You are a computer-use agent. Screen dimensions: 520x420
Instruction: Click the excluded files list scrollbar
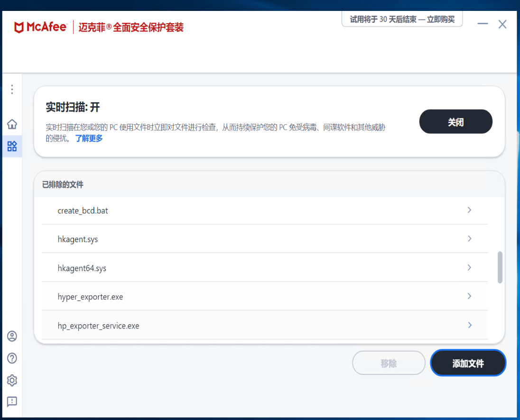(x=500, y=267)
